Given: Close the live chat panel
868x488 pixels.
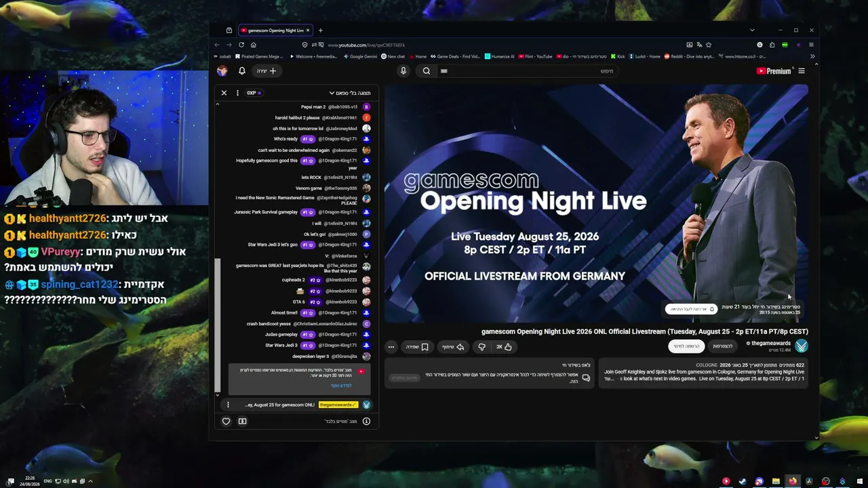Looking at the screenshot, I should point(224,93).
